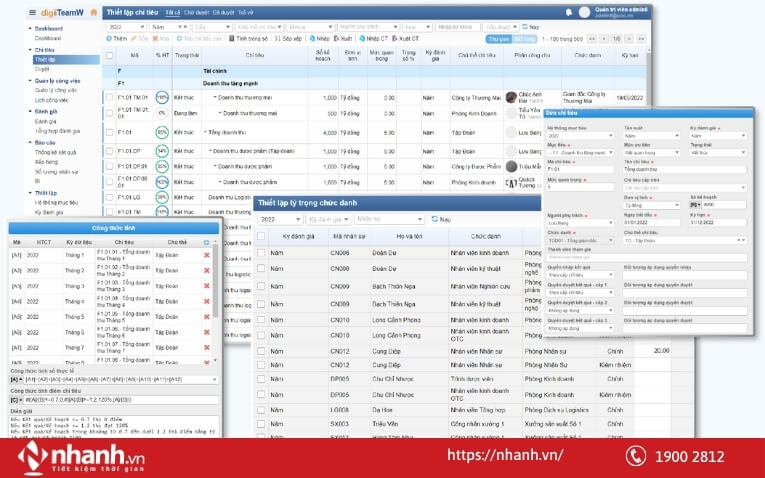Delete formula row [A3] with red X
765x478 pixels.
(207, 286)
